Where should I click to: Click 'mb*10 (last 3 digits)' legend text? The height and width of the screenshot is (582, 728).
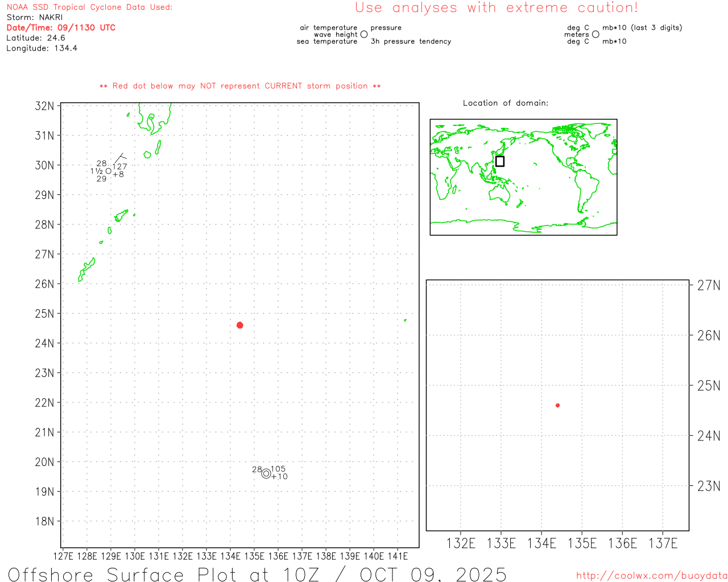(642, 28)
